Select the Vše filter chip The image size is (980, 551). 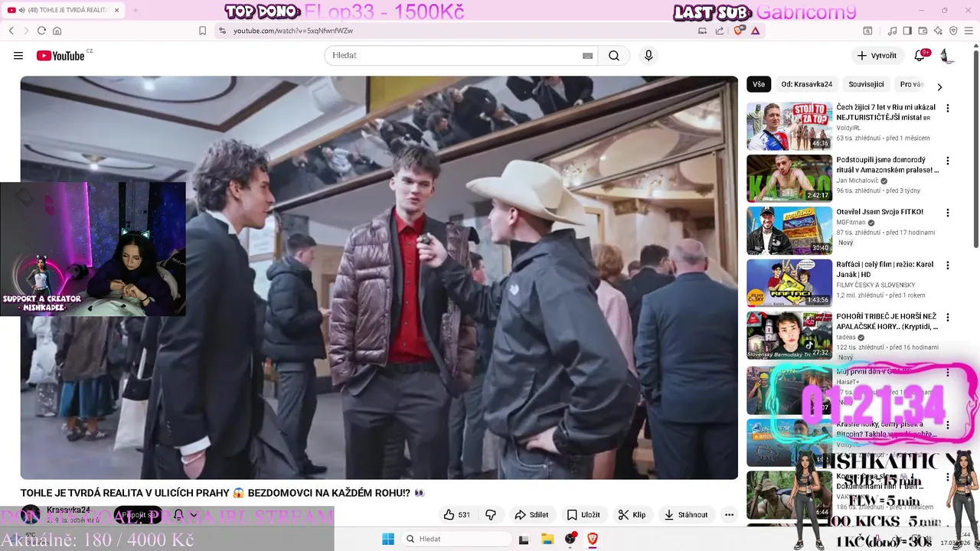(x=759, y=84)
